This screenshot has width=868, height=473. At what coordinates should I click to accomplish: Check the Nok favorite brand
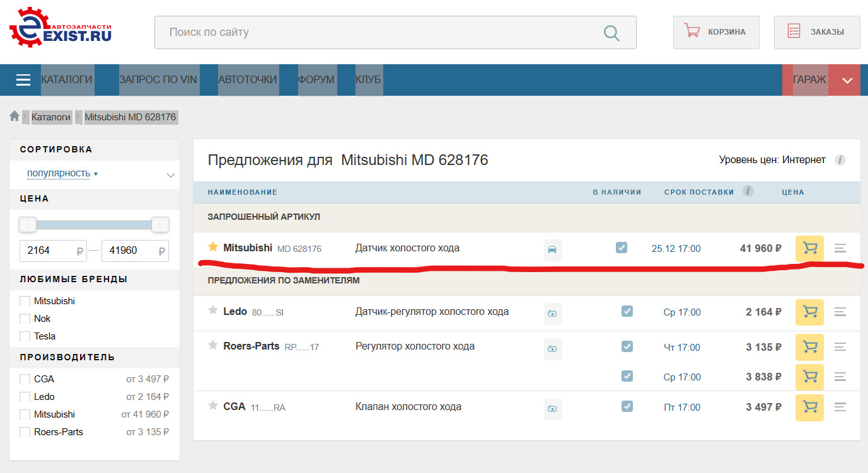pos(25,319)
